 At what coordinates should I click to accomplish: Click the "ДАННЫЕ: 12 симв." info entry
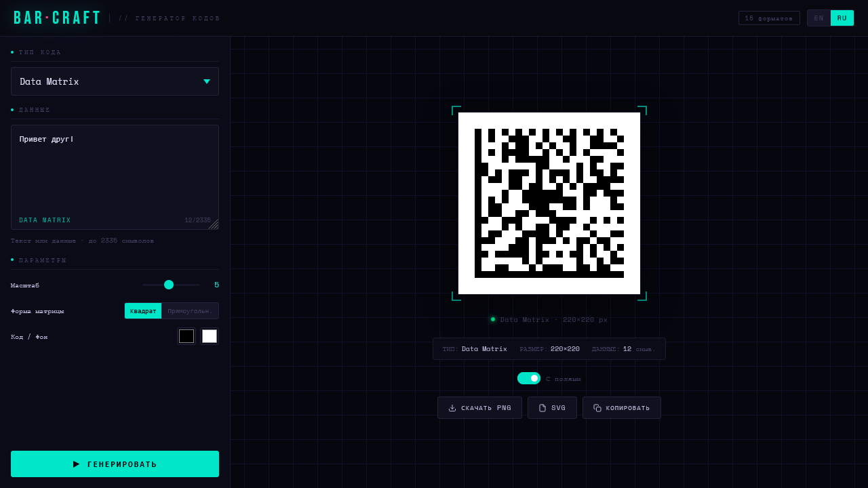pos(624,349)
